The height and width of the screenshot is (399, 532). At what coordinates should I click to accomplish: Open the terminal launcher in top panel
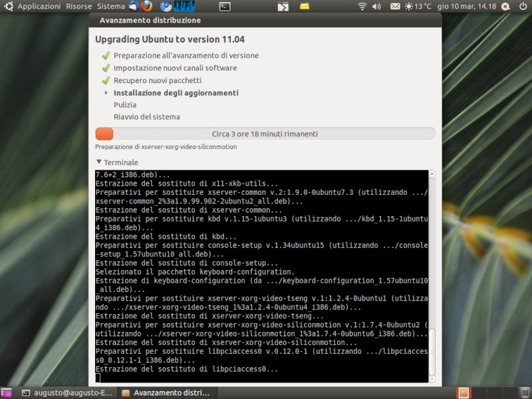[225, 6]
